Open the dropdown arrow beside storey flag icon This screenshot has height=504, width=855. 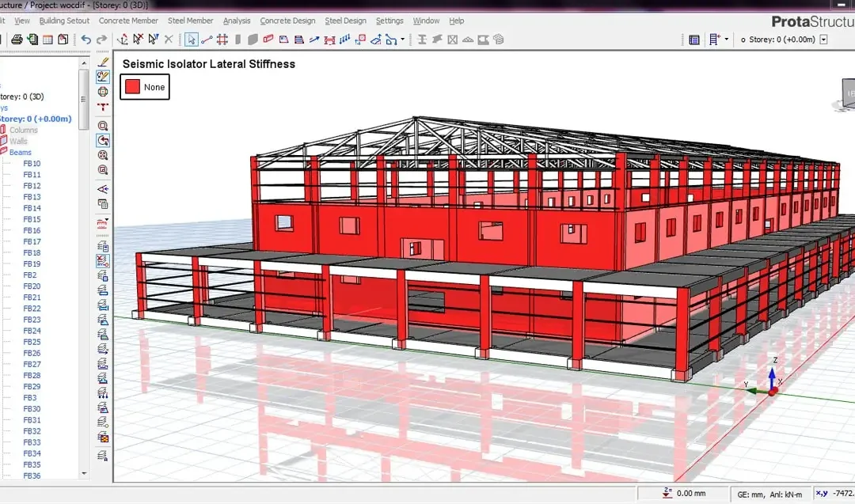(x=726, y=40)
